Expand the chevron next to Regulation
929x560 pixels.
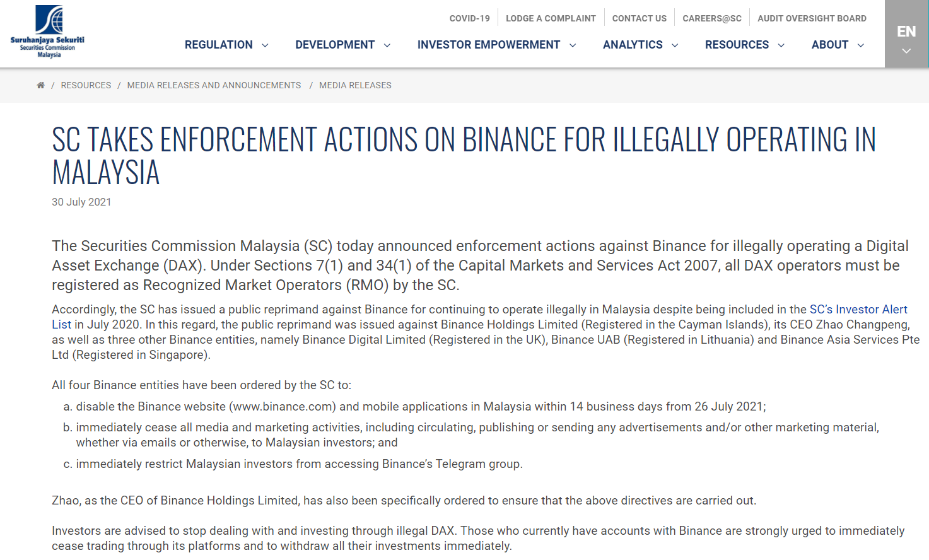pos(265,45)
